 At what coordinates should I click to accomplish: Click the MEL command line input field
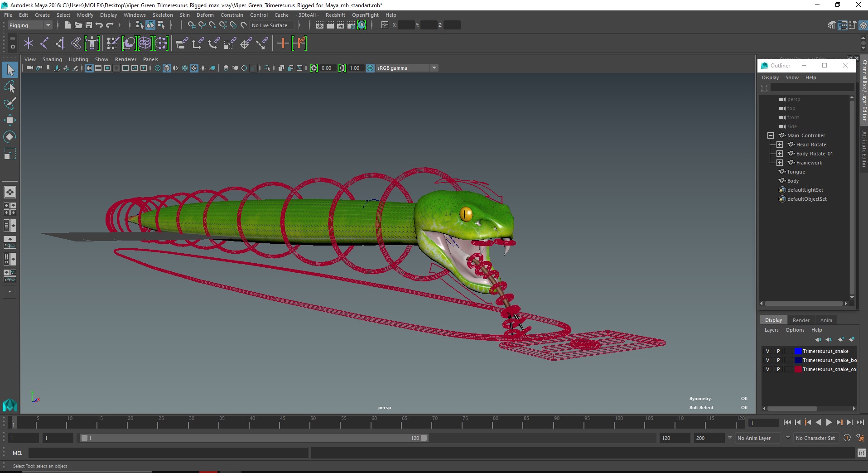169,453
